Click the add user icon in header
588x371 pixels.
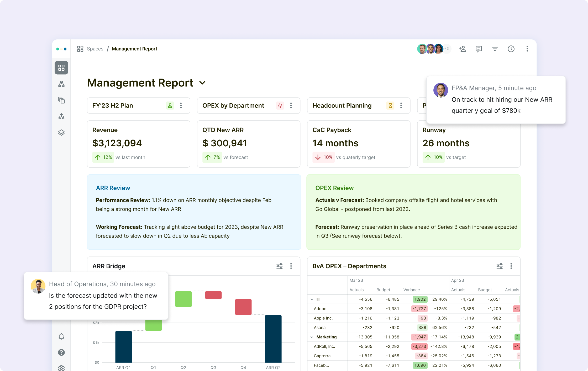click(462, 49)
